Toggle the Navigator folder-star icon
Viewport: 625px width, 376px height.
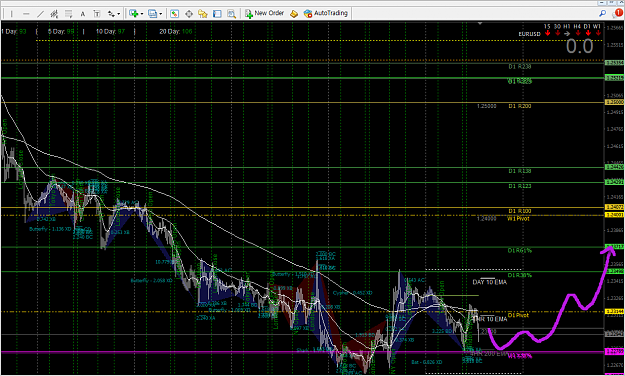pyautogui.click(x=203, y=14)
